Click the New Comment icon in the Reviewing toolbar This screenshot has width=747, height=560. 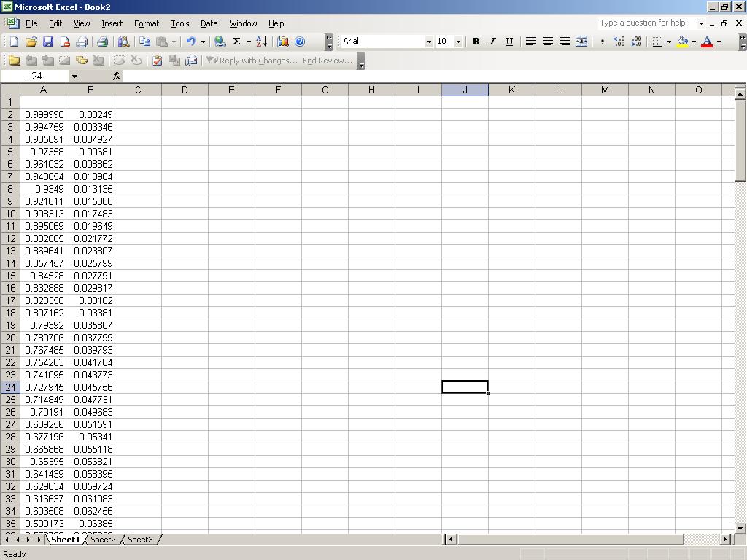tap(15, 61)
